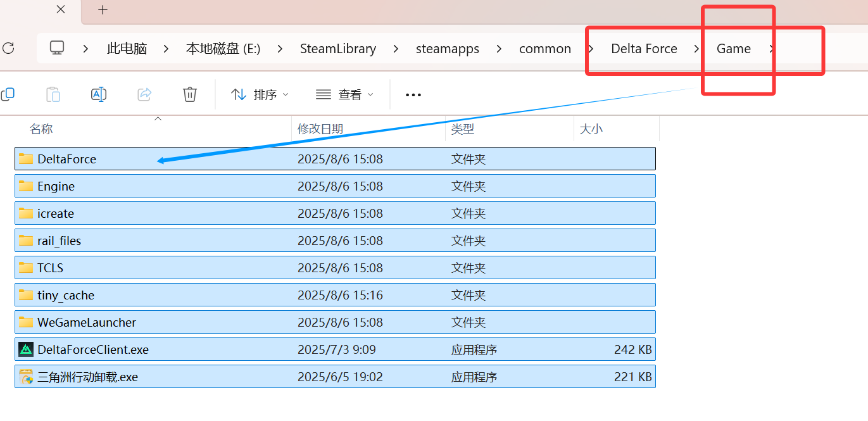The image size is (868, 421).
Task: Sort files by 修改日期 column header
Action: 320,129
